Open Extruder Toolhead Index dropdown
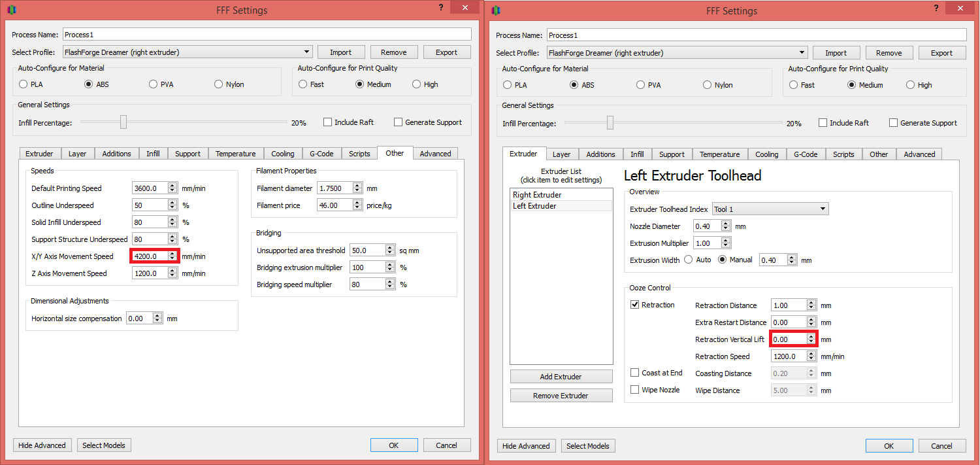The width and height of the screenshot is (980, 465). 770,209
